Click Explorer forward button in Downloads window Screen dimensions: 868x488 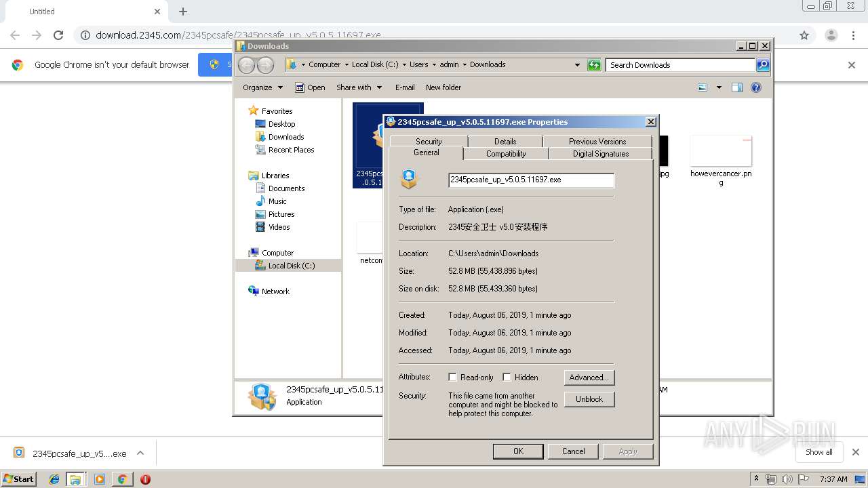tap(265, 65)
